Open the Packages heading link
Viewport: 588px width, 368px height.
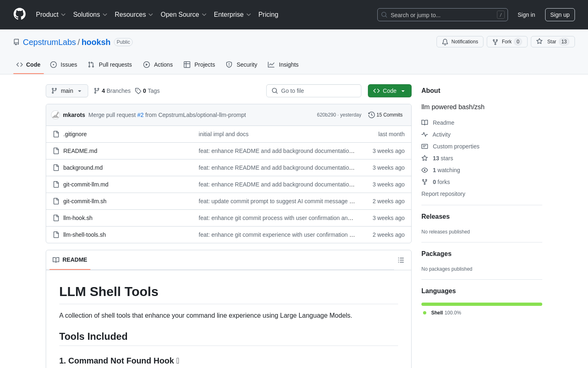(437, 254)
